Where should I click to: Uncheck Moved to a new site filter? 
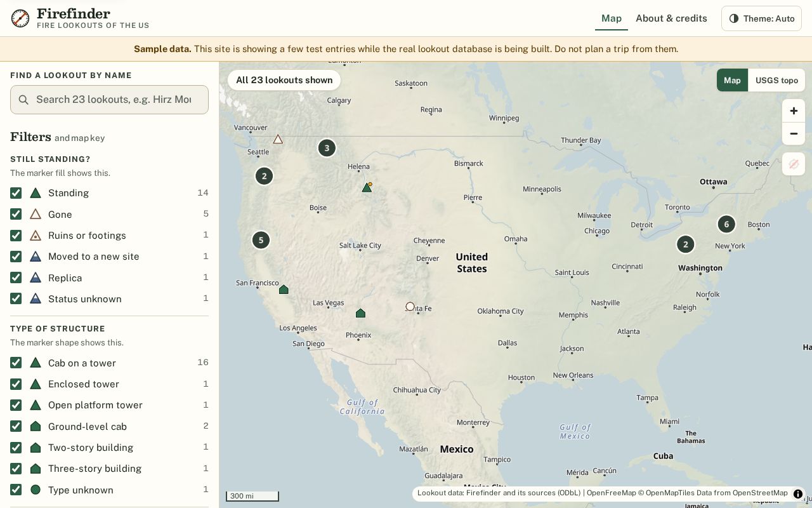[x=16, y=257]
